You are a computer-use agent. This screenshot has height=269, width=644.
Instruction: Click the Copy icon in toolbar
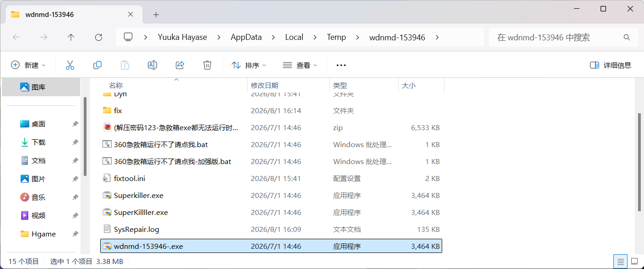(97, 65)
